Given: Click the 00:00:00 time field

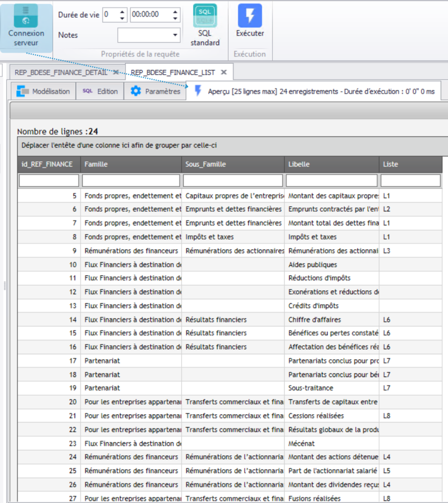Looking at the screenshot, I should tap(151, 15).
